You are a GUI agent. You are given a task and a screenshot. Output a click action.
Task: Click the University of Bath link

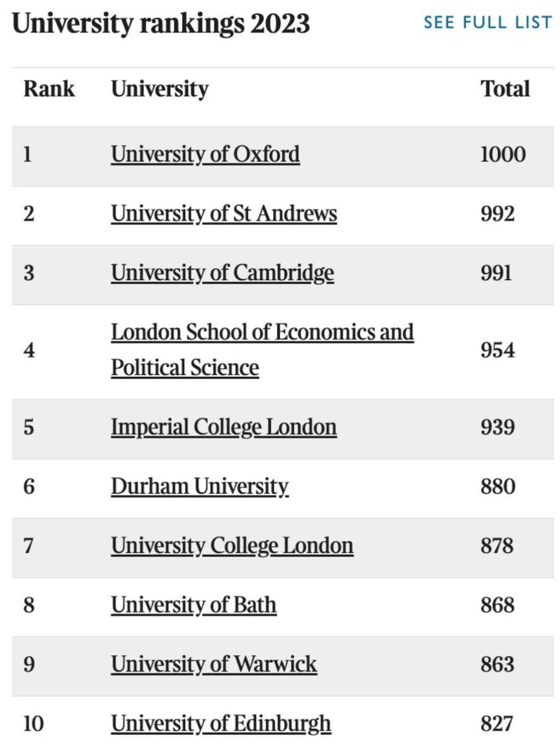[x=193, y=605]
